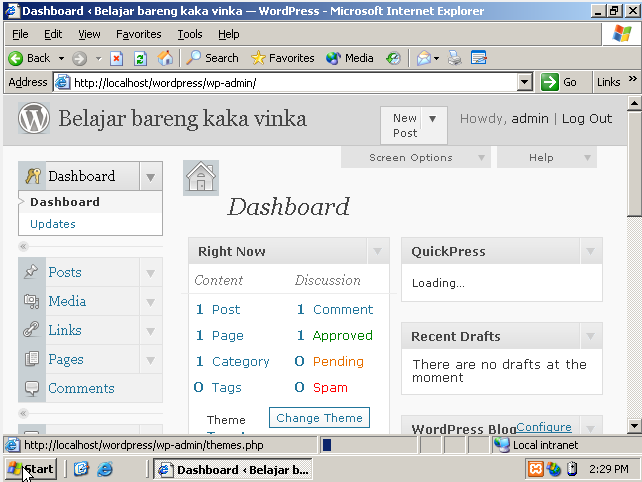Expand the Links toolbar chevron

pyautogui.click(x=633, y=79)
